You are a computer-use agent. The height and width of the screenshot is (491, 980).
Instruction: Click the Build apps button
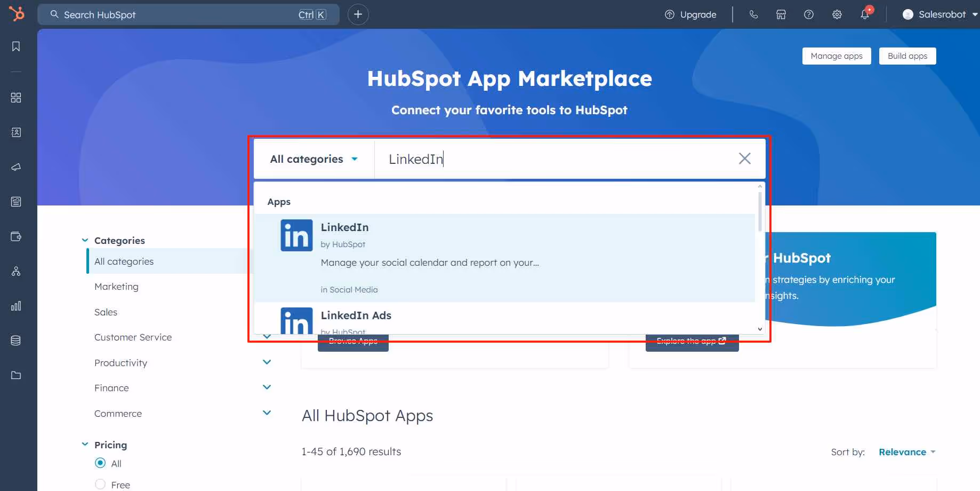[907, 56]
